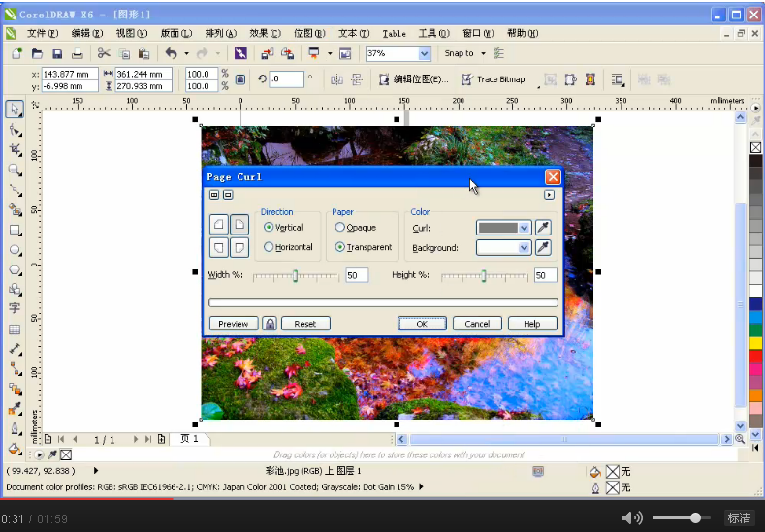Choose the red palette swatch

[x=755, y=356]
